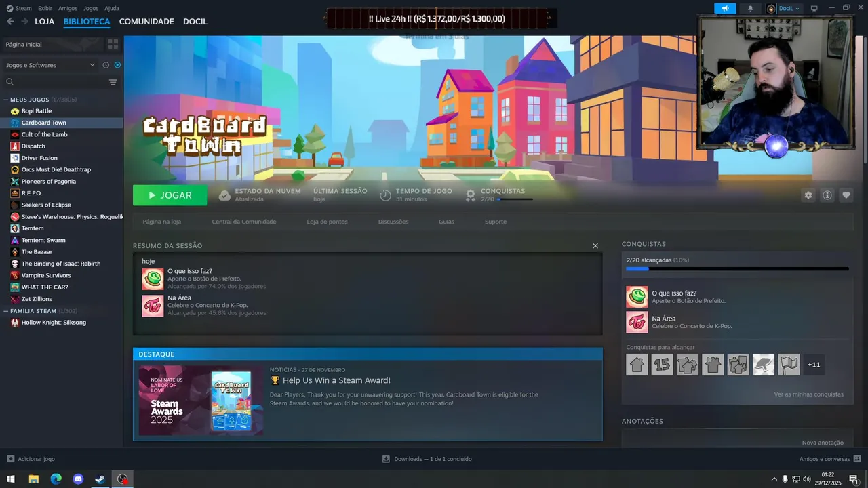868x488 pixels.
Task: Open advanced filter options icon
Action: [113, 82]
